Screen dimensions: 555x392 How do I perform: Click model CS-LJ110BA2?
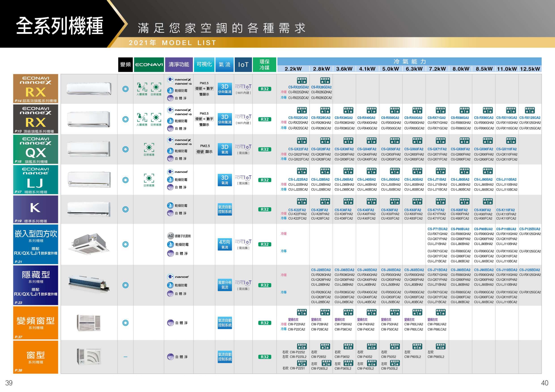click(x=506, y=180)
